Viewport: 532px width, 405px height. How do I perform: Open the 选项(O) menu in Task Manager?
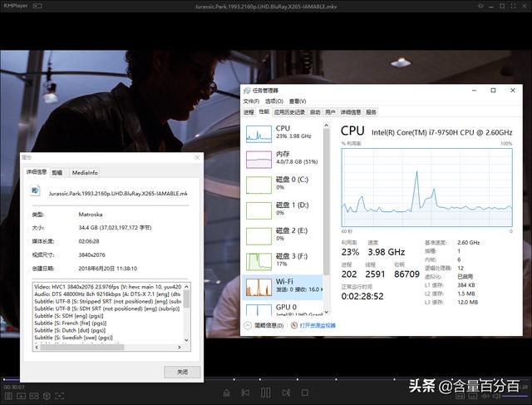click(x=274, y=101)
